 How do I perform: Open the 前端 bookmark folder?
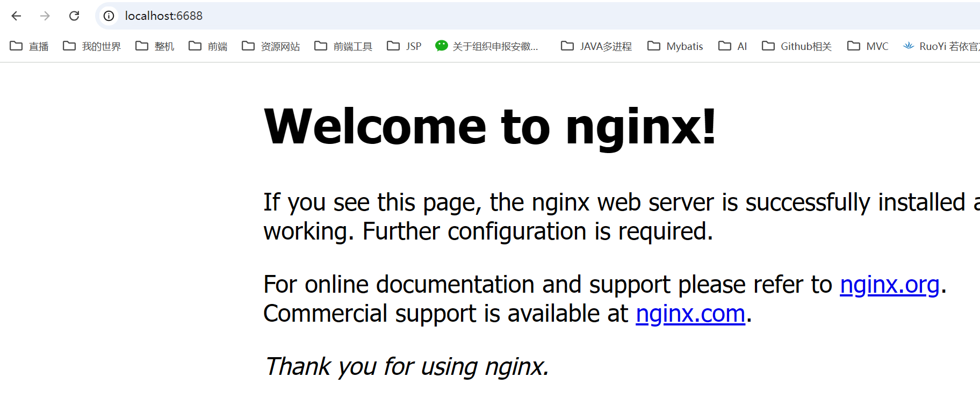pos(208,46)
